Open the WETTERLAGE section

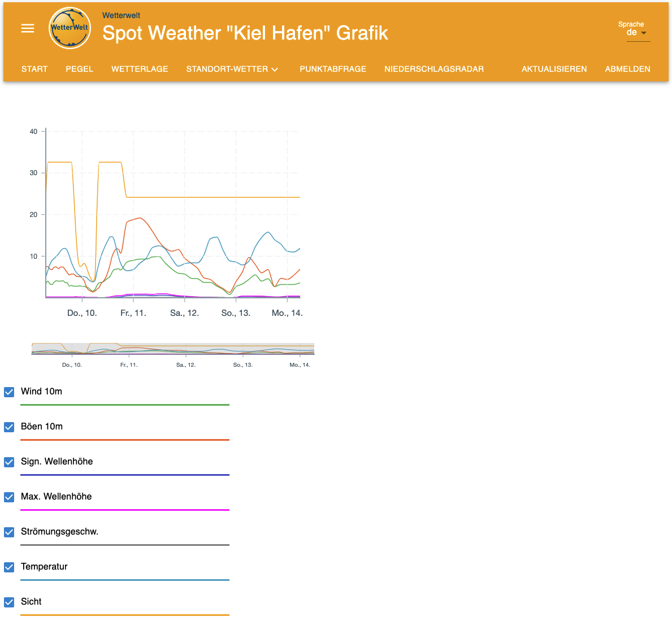(140, 69)
